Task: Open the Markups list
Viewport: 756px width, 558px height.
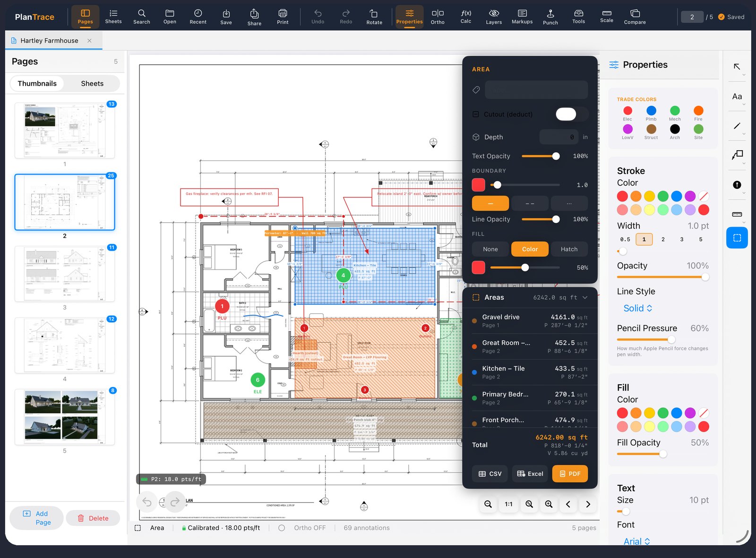Action: (522, 17)
